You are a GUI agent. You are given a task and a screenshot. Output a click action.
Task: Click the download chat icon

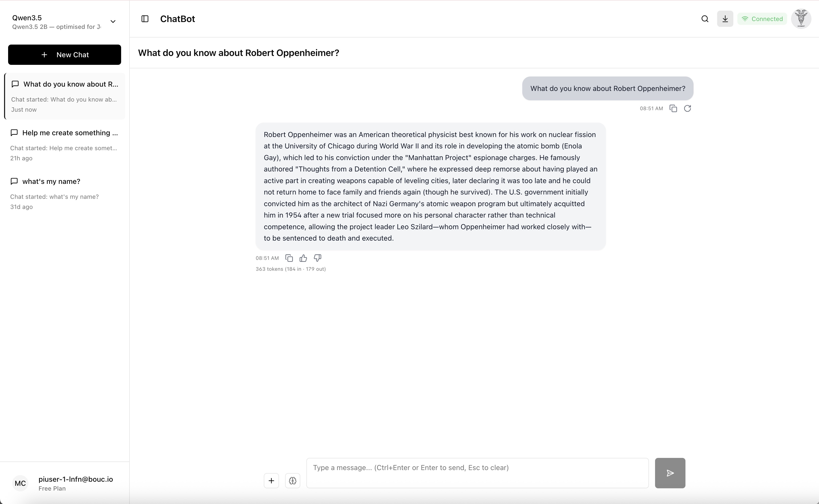[725, 19]
